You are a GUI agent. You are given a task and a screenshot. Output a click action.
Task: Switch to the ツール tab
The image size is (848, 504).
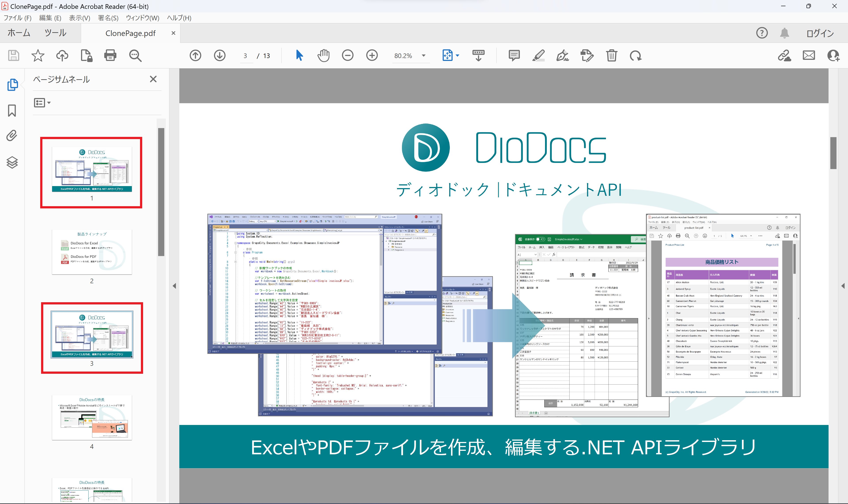[56, 33]
